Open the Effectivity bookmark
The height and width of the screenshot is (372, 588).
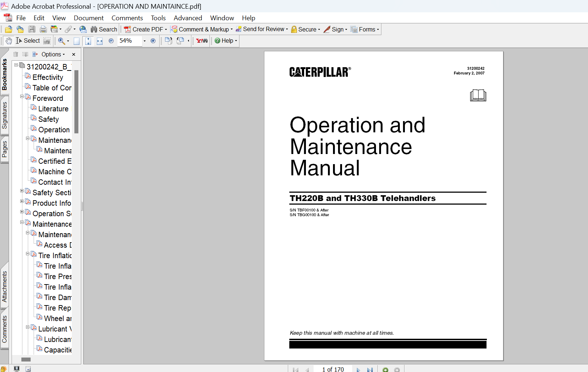pos(48,77)
